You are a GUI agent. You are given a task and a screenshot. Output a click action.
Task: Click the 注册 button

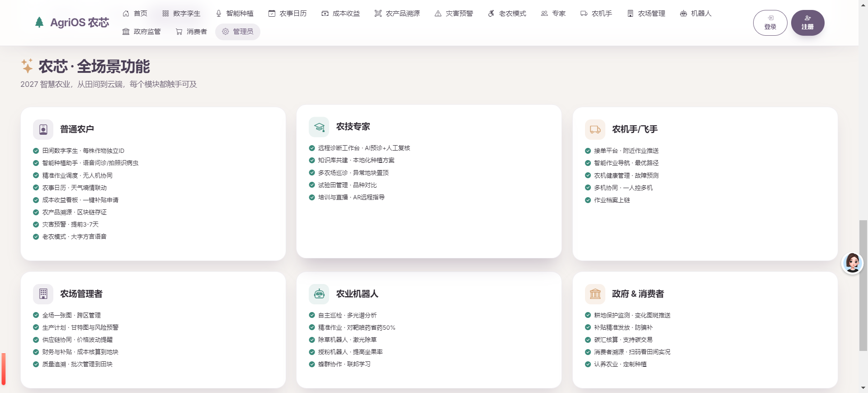[x=807, y=23]
